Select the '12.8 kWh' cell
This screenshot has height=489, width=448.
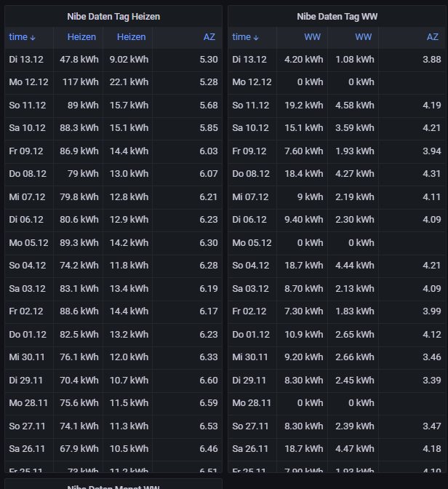pos(129,196)
